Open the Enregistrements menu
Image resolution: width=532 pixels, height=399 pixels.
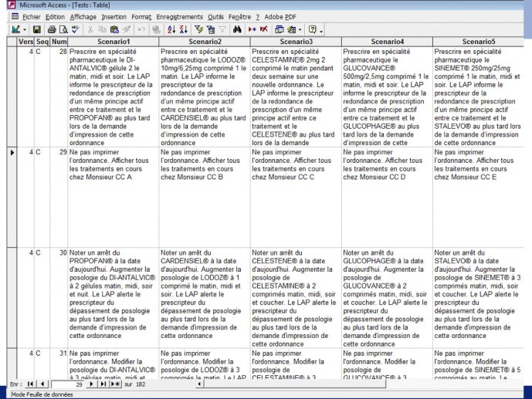179,17
